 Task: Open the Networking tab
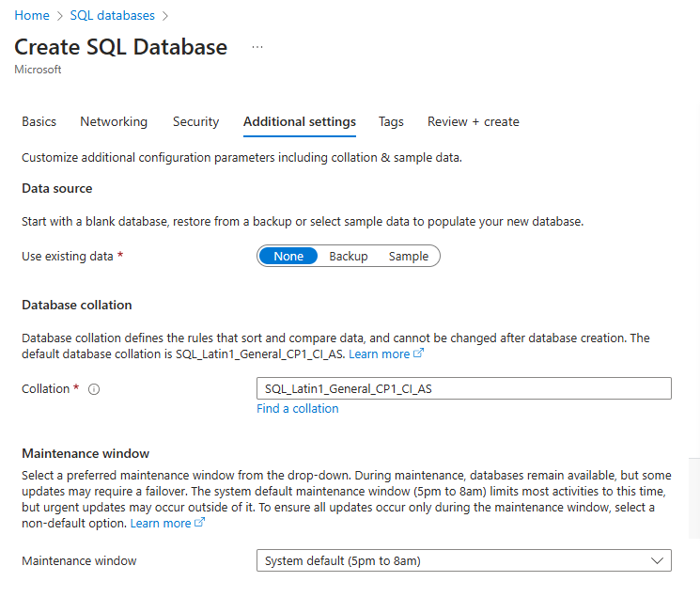point(114,122)
